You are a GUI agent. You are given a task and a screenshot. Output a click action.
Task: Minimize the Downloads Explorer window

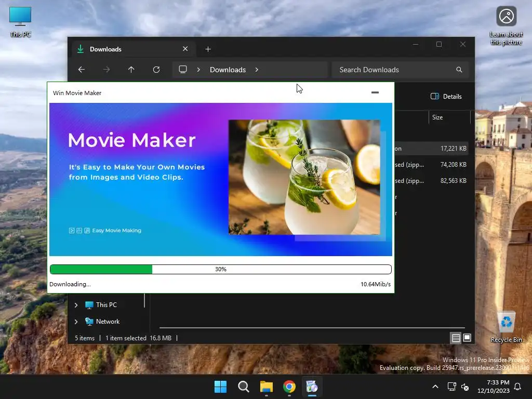tap(416, 45)
